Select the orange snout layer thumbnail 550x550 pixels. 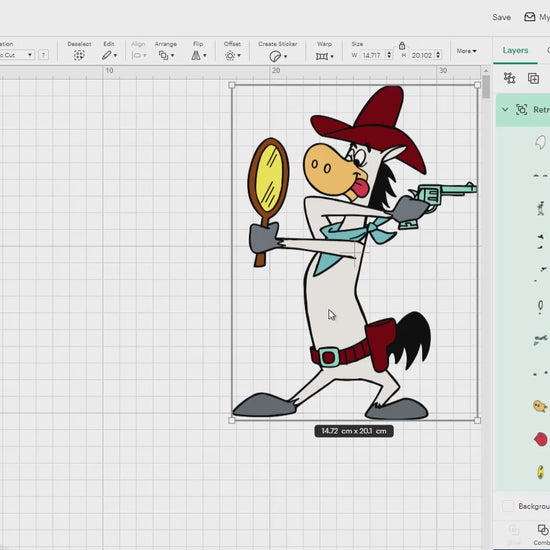[540, 406]
